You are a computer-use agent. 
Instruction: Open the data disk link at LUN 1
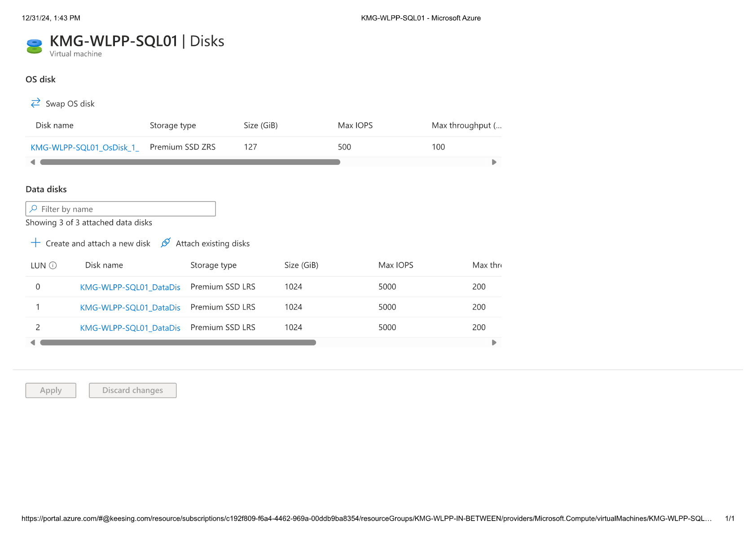point(130,308)
